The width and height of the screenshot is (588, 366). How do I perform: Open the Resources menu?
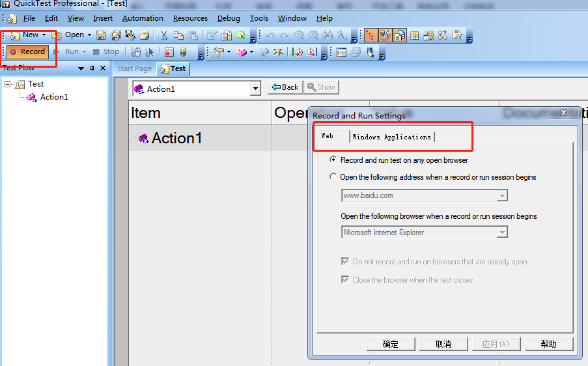190,18
